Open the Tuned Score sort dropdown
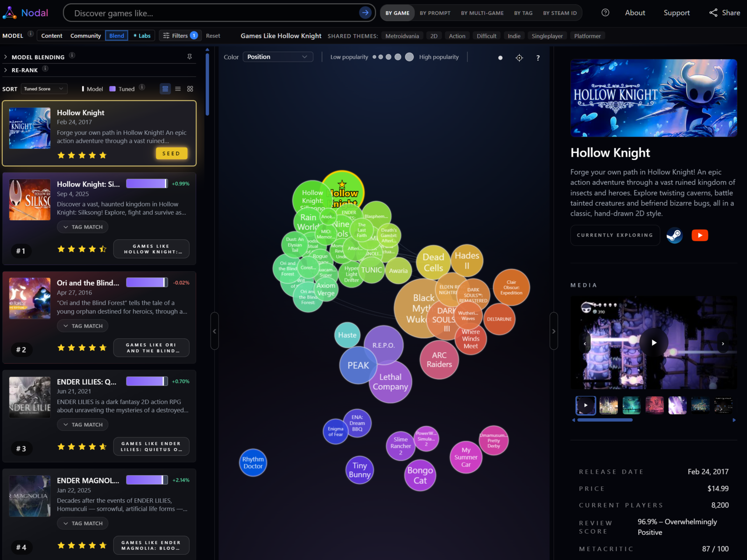 click(44, 89)
